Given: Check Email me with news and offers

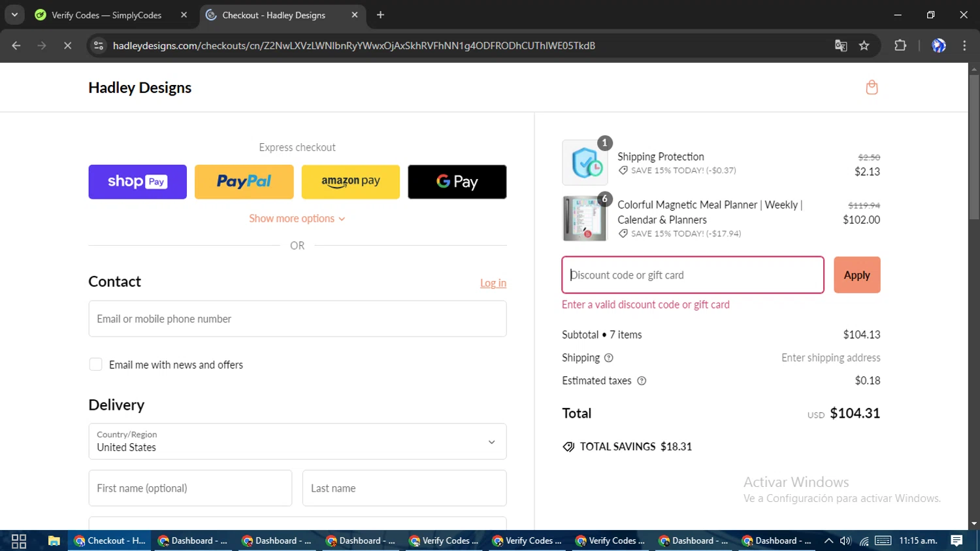Looking at the screenshot, I should coord(95,365).
